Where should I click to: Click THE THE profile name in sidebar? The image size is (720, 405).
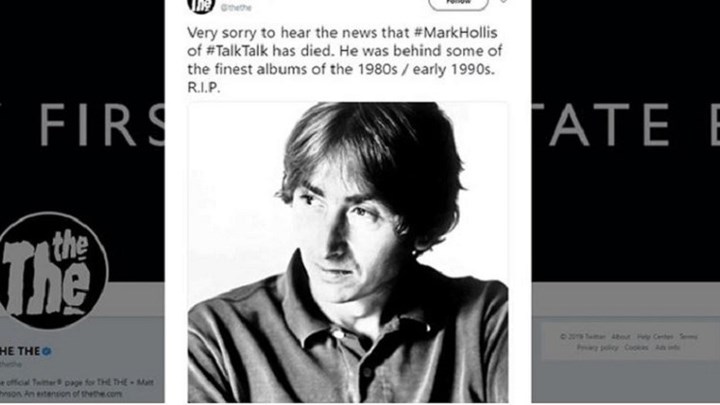(x=20, y=351)
